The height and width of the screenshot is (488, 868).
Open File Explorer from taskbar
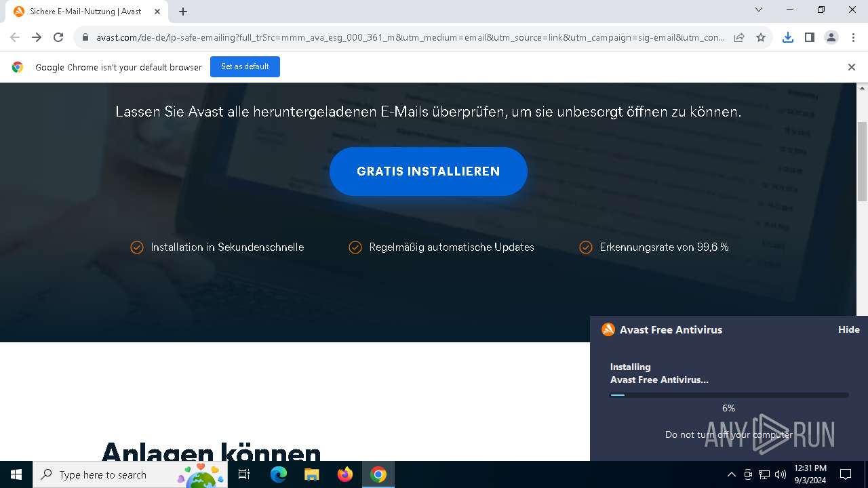[x=311, y=474]
